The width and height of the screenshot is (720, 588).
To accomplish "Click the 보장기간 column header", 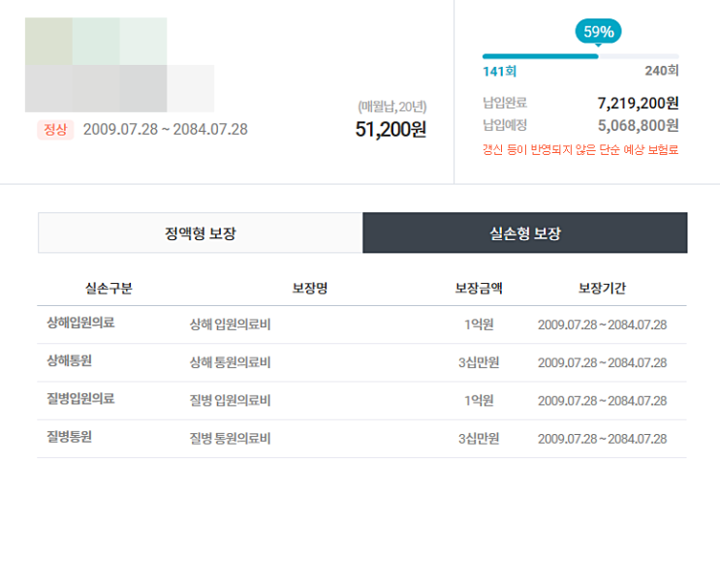I will (x=602, y=289).
